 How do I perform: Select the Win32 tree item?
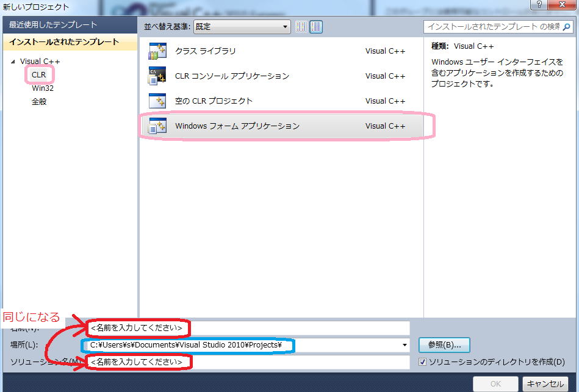[x=43, y=88]
